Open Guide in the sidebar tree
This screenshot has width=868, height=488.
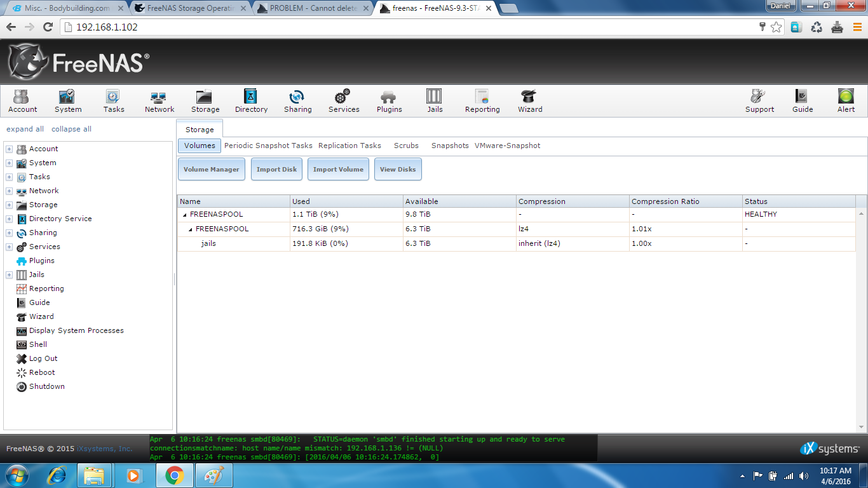[x=39, y=302]
